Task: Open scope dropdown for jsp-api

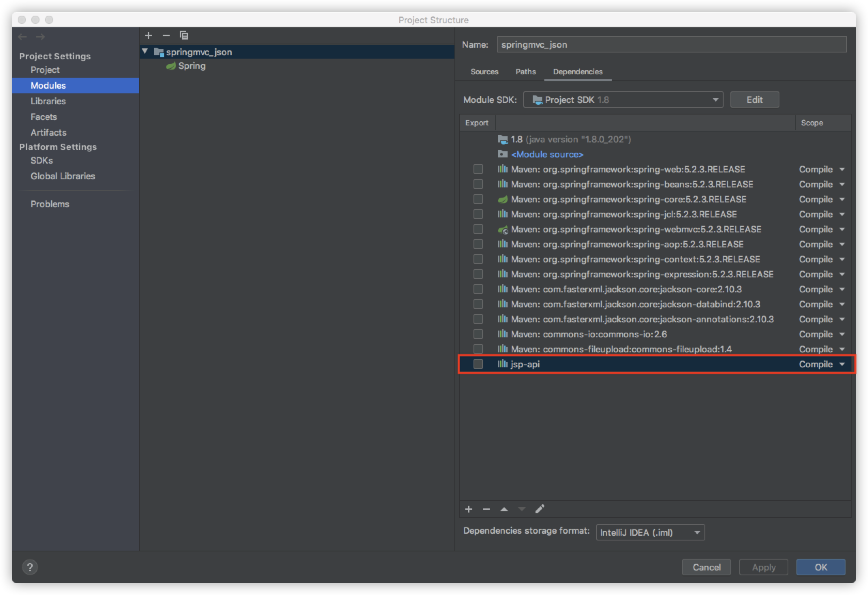Action: 822,364
